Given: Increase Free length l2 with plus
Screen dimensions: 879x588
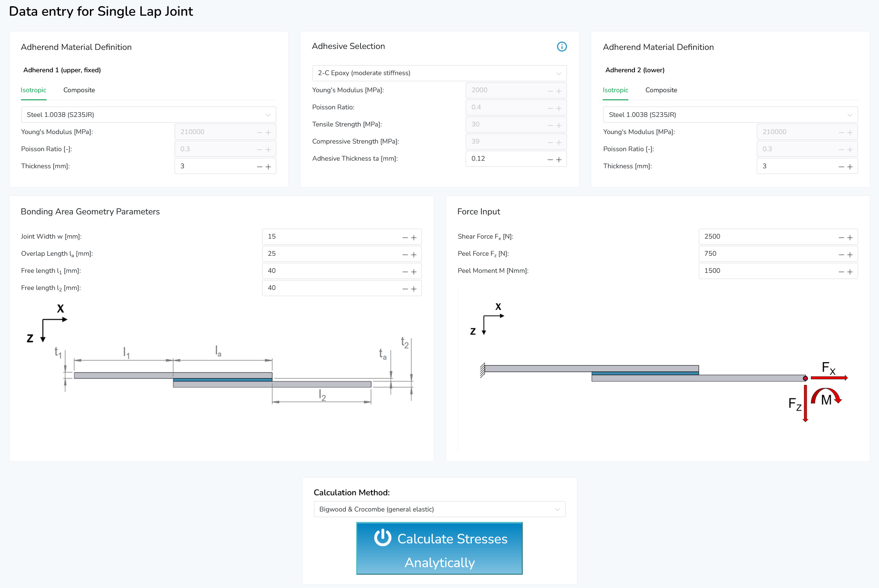Looking at the screenshot, I should pos(414,289).
